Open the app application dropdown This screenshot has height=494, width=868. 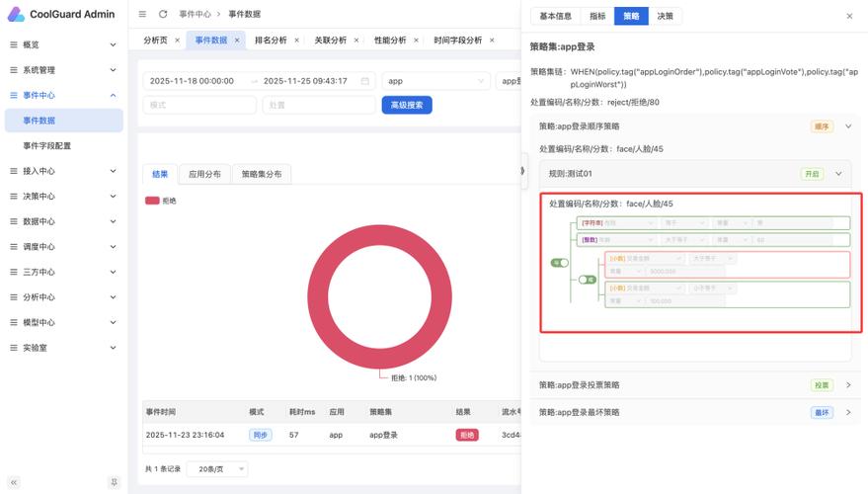pyautogui.click(x=436, y=81)
